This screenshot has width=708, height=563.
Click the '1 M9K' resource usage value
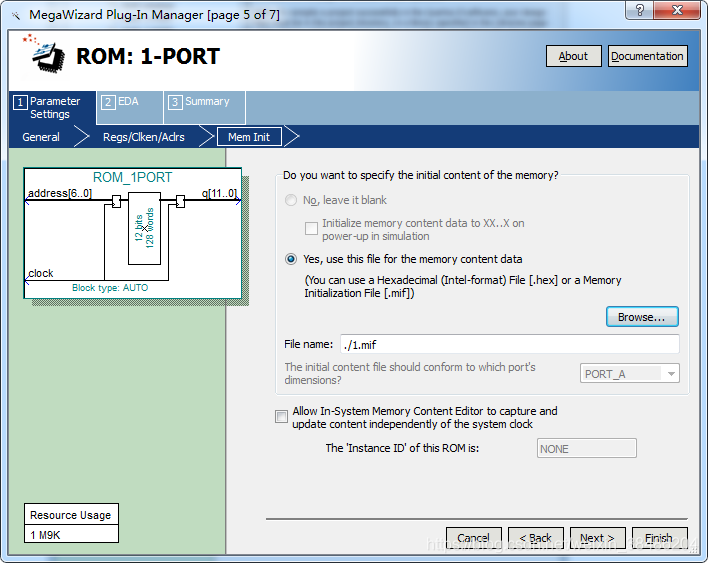45,535
